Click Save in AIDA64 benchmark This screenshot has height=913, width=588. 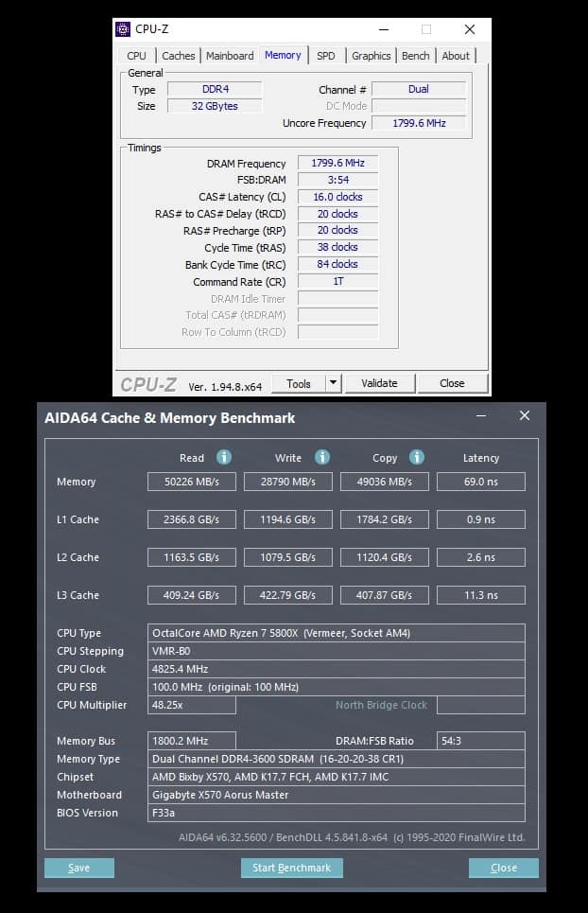pyautogui.click(x=79, y=868)
